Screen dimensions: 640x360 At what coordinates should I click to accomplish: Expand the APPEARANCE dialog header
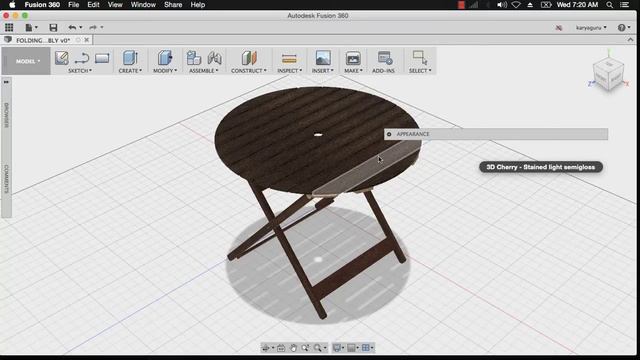click(496, 134)
